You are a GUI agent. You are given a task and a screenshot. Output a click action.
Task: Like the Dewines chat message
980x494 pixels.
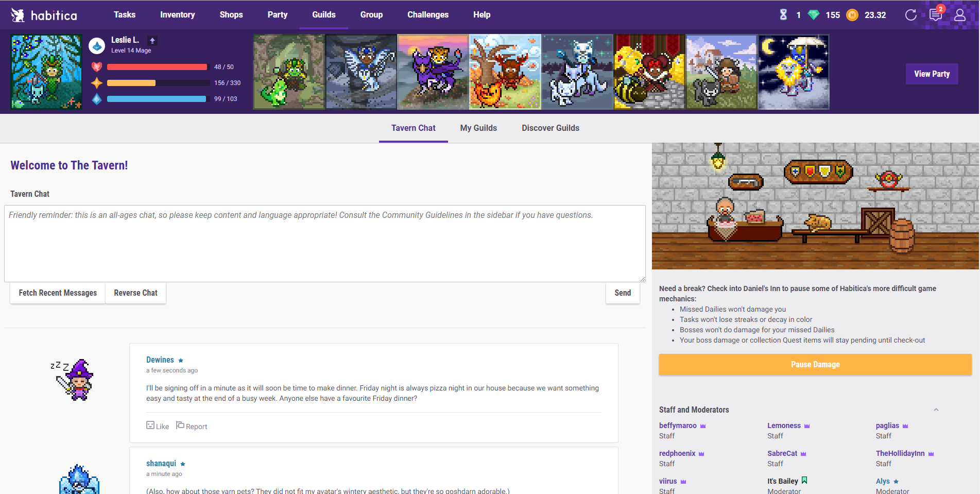point(158,426)
